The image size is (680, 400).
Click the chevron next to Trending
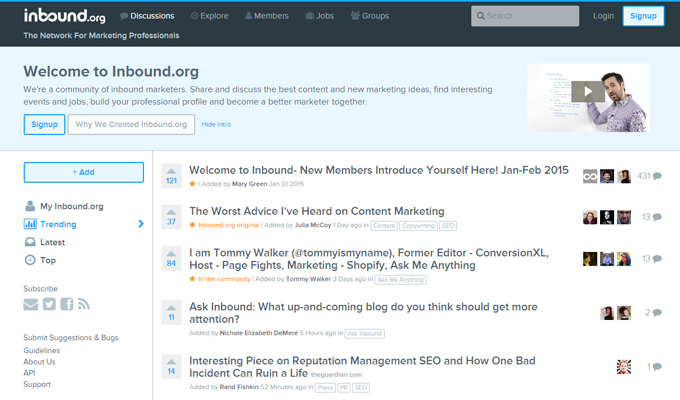[x=141, y=224]
